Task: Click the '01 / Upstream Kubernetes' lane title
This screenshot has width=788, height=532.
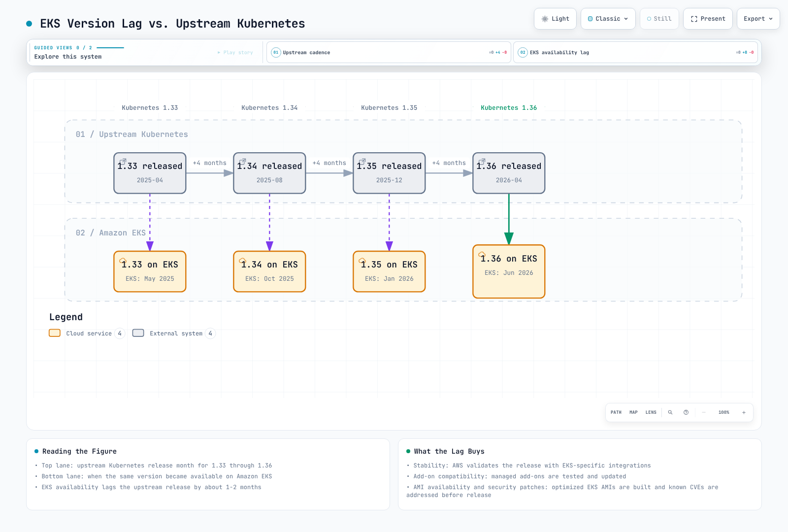Action: (132, 134)
